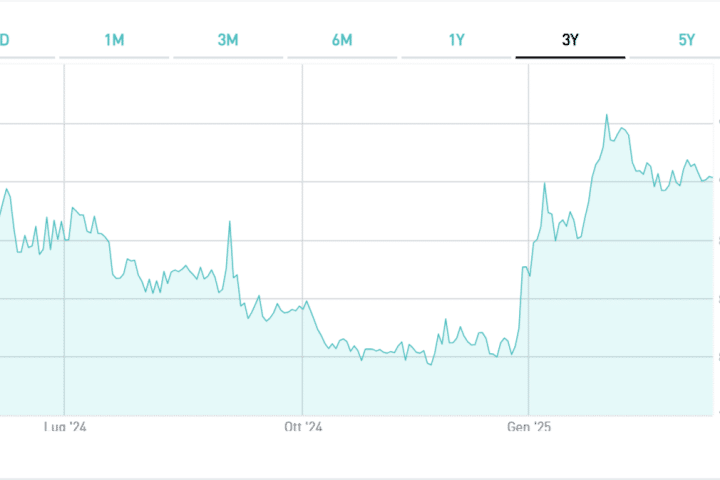Select the 1M time range tab

click(114, 40)
